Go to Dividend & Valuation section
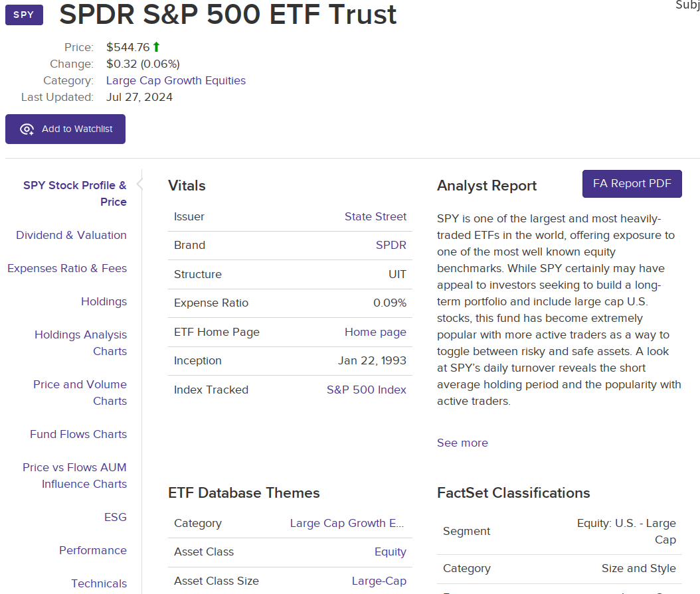 pyautogui.click(x=72, y=235)
